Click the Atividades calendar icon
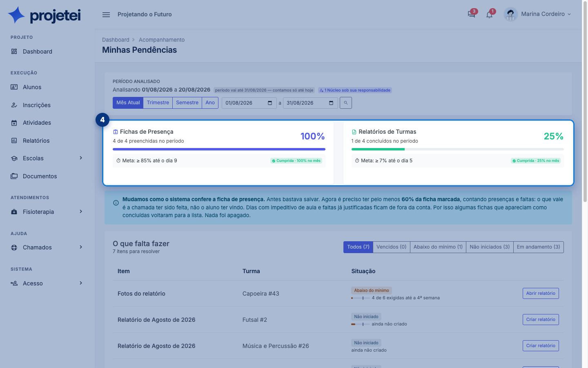 coord(14,123)
